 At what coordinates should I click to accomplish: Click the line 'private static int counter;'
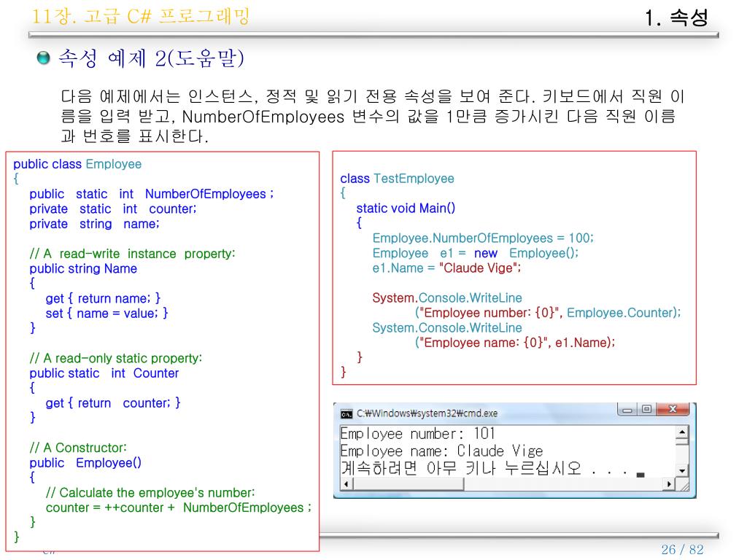[x=113, y=209]
